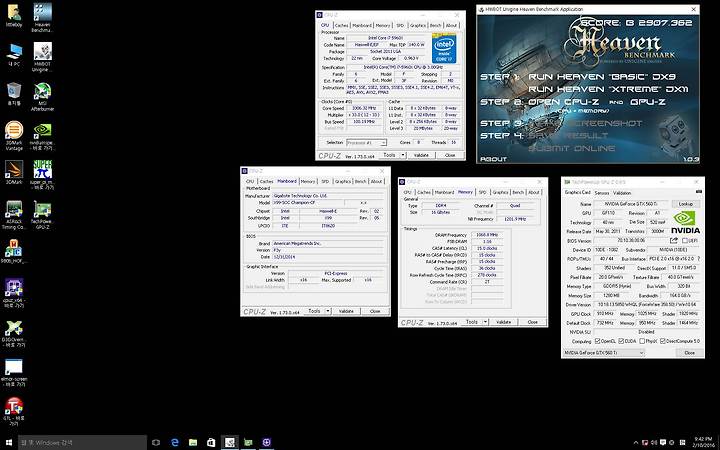Screen dimensions: 720x450
Task: Open the Store icon in the taskbar
Action: pos(211,443)
